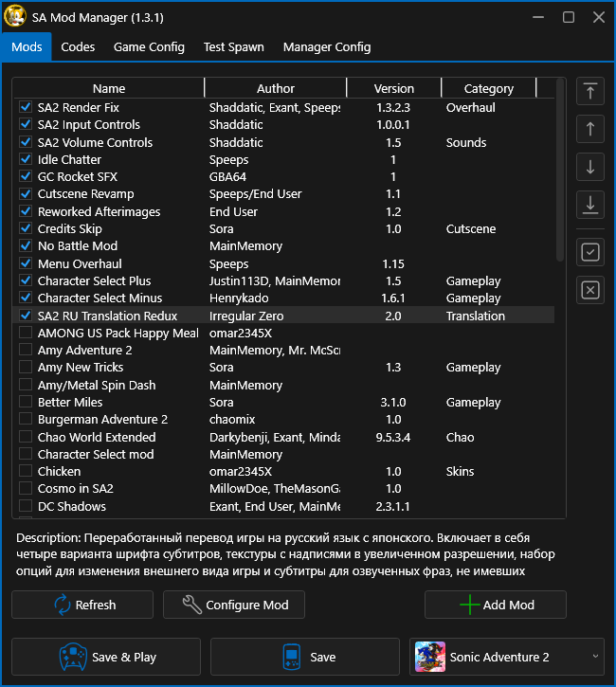
Task: Select the SA2 Volume Controls row
Action: [284, 142]
